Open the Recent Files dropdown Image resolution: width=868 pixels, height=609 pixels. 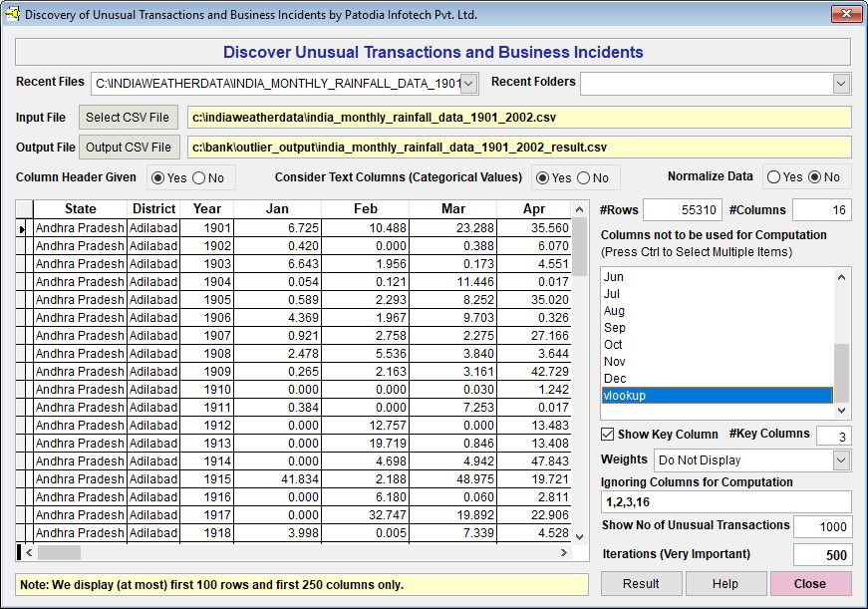pos(469,84)
